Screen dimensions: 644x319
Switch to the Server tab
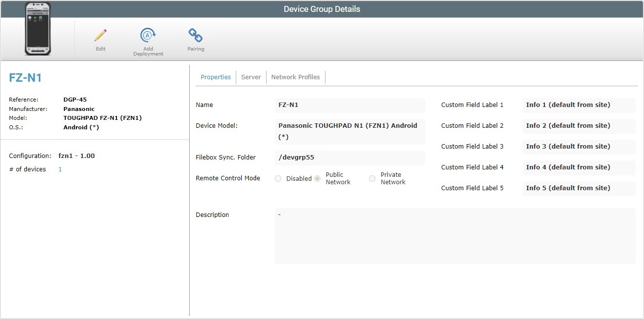pos(251,77)
